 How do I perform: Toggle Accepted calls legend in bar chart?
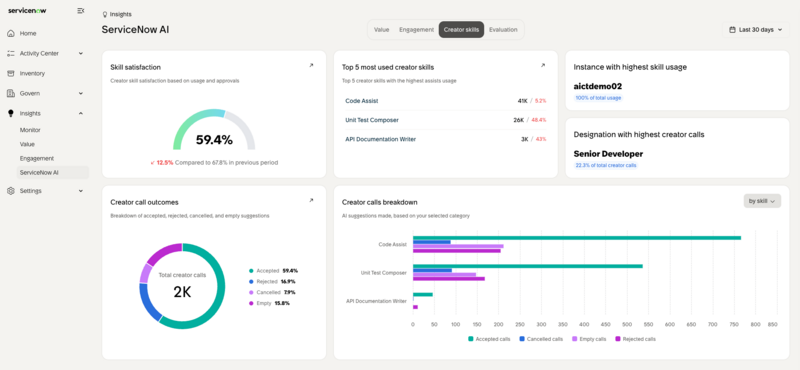pos(489,339)
